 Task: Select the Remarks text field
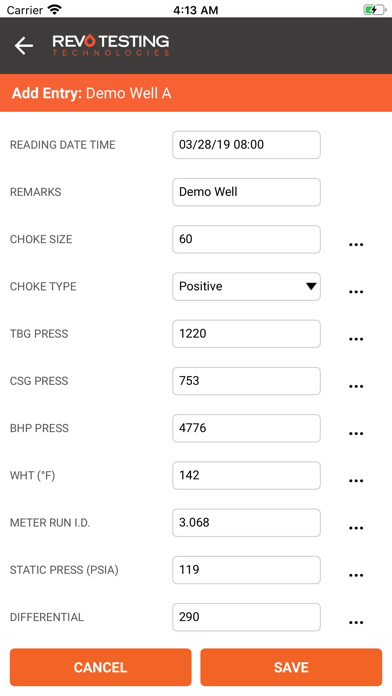[x=246, y=192]
